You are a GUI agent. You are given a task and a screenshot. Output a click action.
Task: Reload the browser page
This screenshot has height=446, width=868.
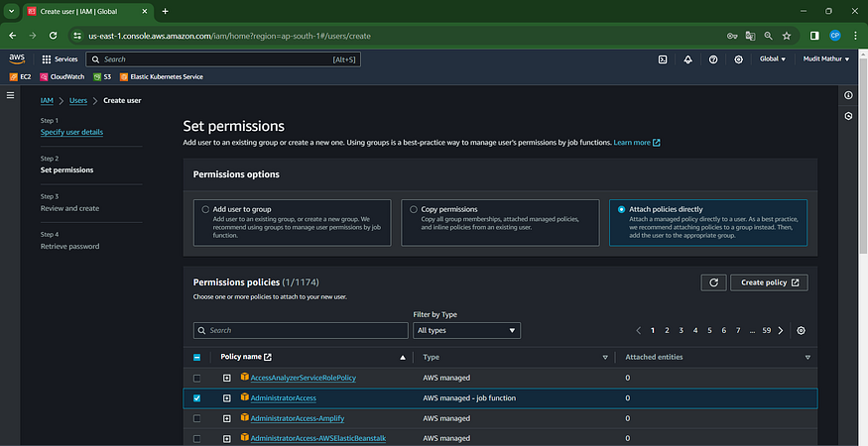click(x=54, y=36)
